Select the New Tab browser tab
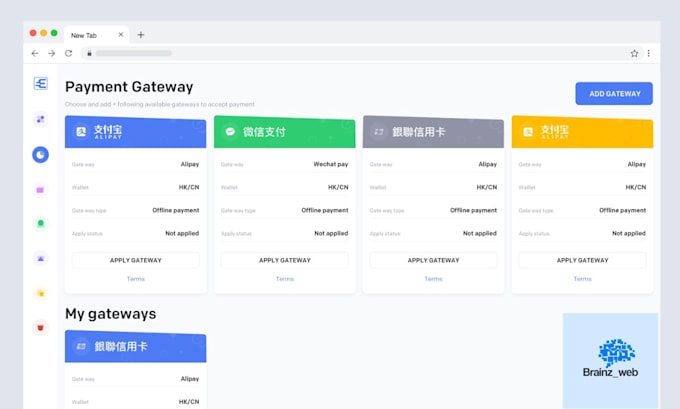The image size is (680, 409). tap(96, 35)
